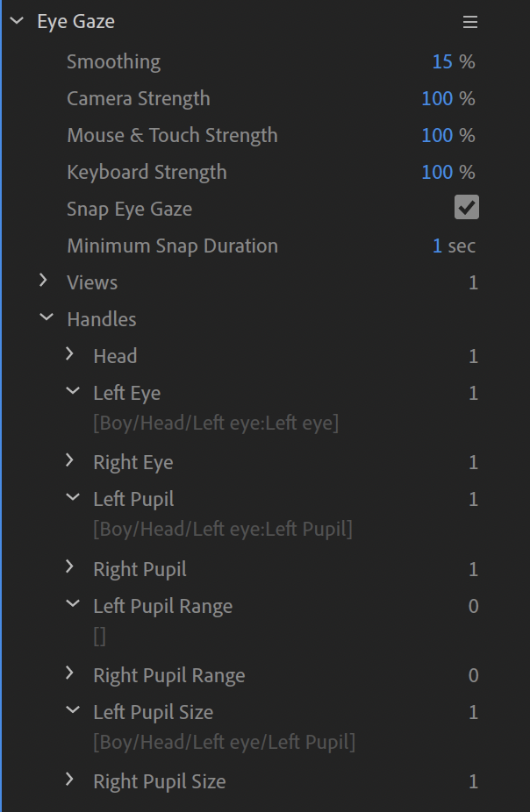530x812 pixels.
Task: Expand the Right Eye handle entry
Action: tap(71, 461)
